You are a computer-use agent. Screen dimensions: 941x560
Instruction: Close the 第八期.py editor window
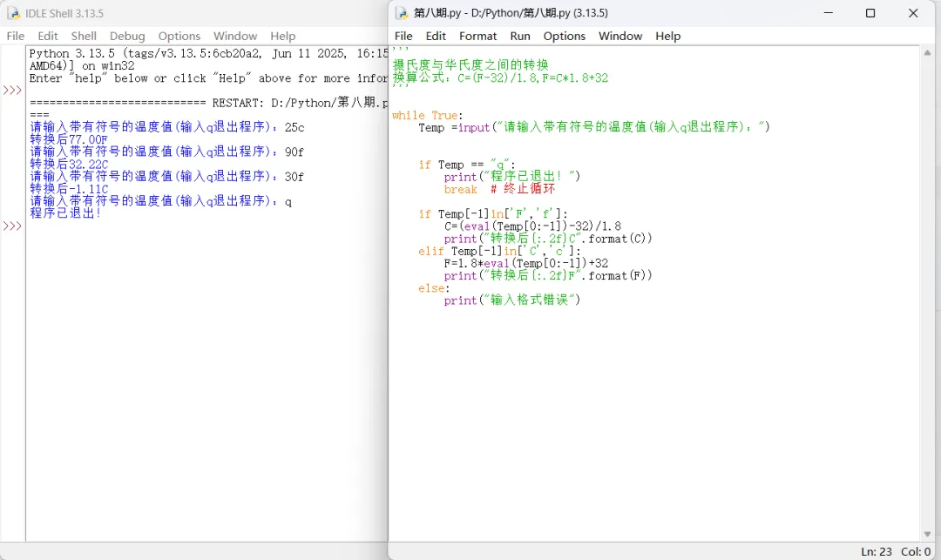pyautogui.click(x=913, y=13)
